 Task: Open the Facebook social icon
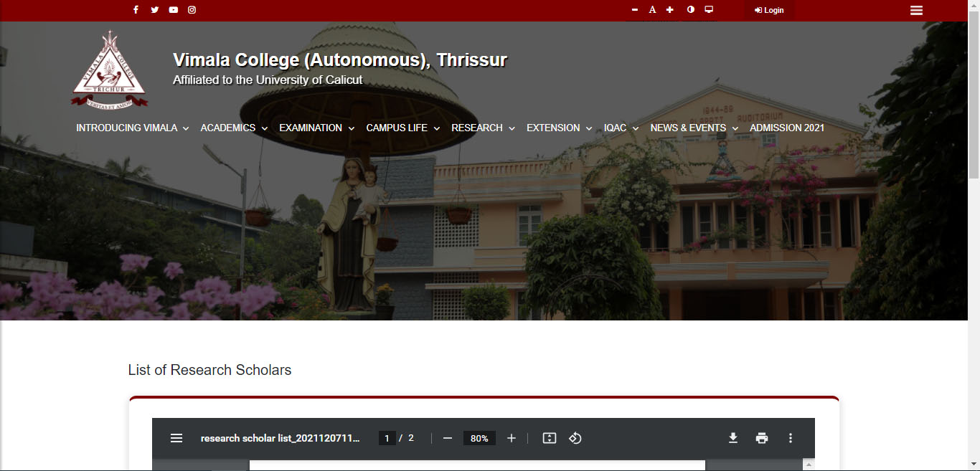coord(136,10)
